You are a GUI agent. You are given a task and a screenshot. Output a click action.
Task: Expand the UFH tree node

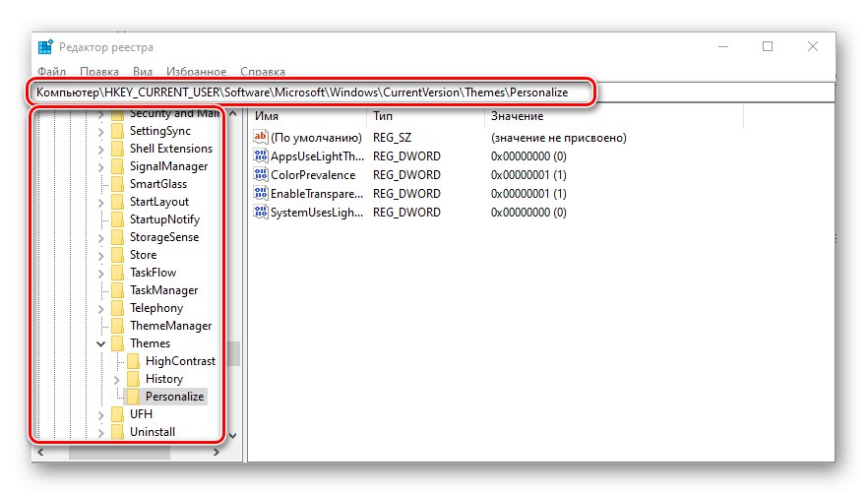click(100, 415)
